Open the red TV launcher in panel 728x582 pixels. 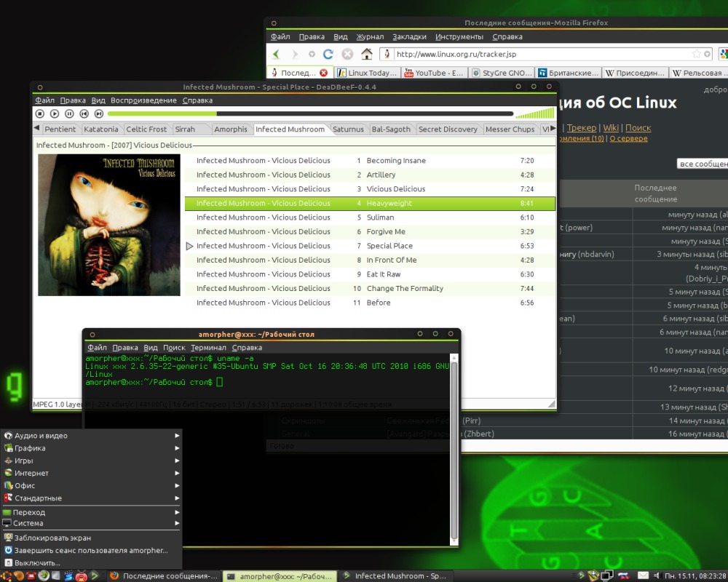[82, 576]
